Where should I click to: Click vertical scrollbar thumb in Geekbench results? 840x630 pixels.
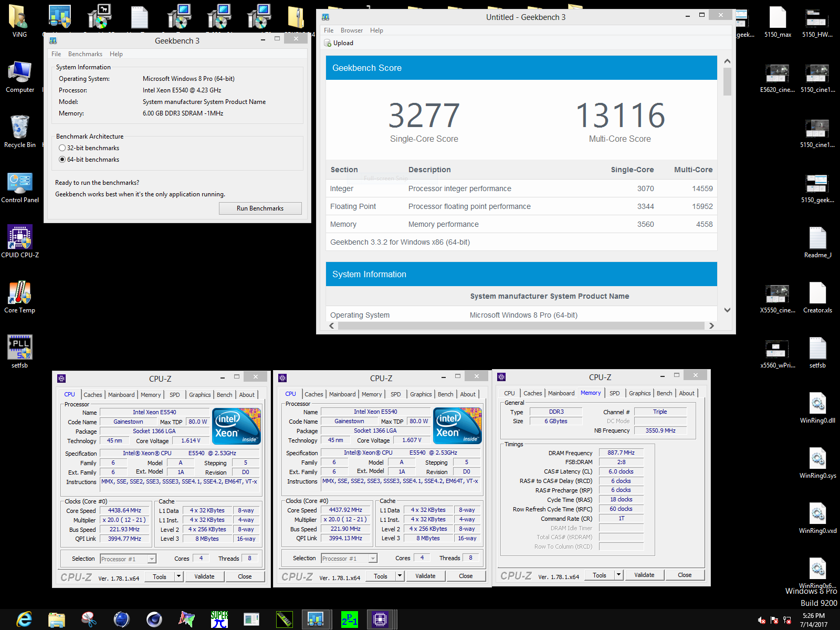[727, 82]
